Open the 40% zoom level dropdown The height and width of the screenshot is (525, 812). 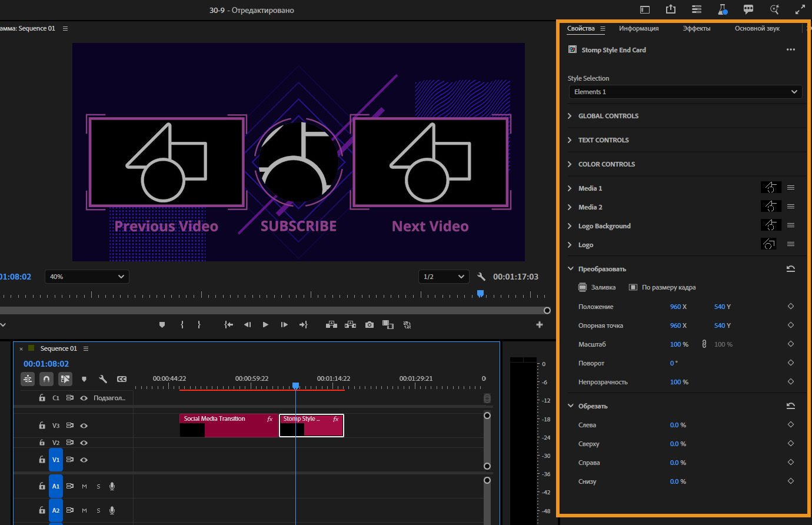pyautogui.click(x=86, y=277)
